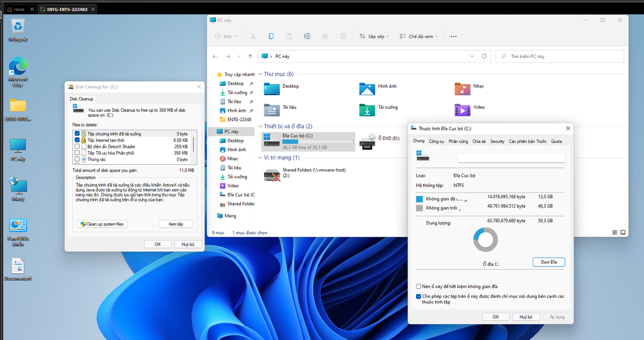Click the Rename icon in Explorer toolbar
Screen dimensions: 644x340
(x=307, y=36)
